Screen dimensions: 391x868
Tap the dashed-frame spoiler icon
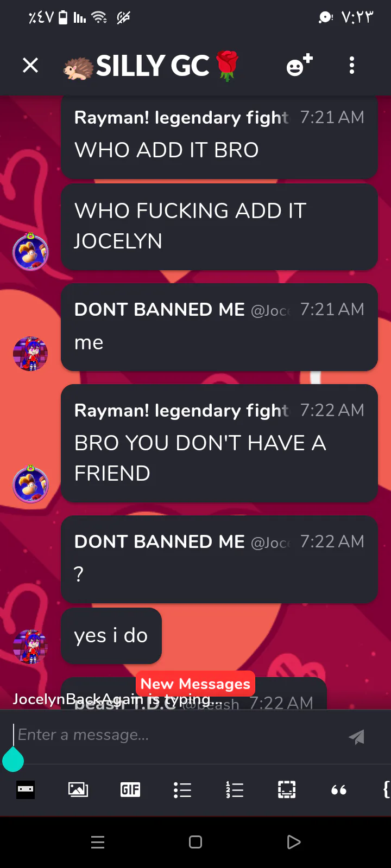287,789
